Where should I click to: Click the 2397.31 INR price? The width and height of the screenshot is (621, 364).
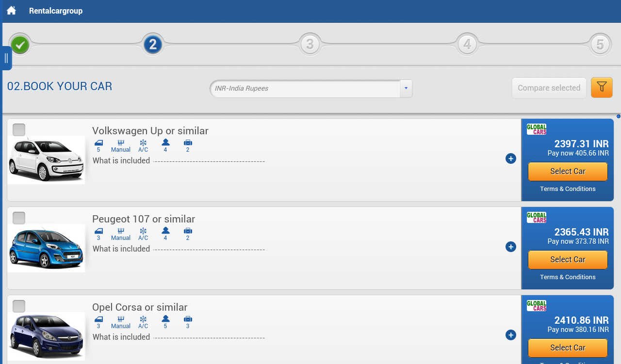[582, 144]
